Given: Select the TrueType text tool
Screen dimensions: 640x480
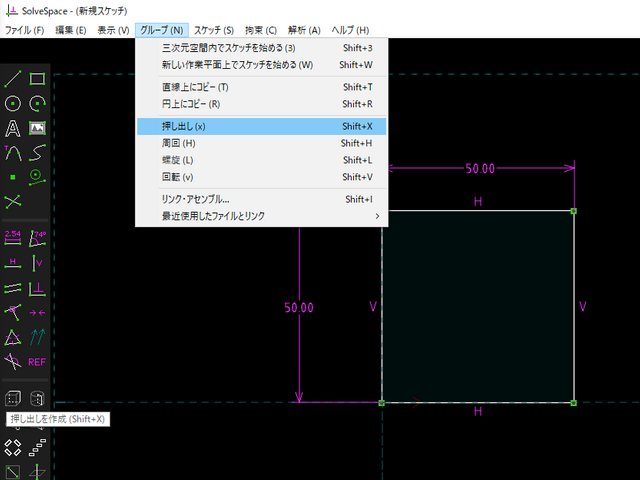Looking at the screenshot, I should [x=13, y=128].
